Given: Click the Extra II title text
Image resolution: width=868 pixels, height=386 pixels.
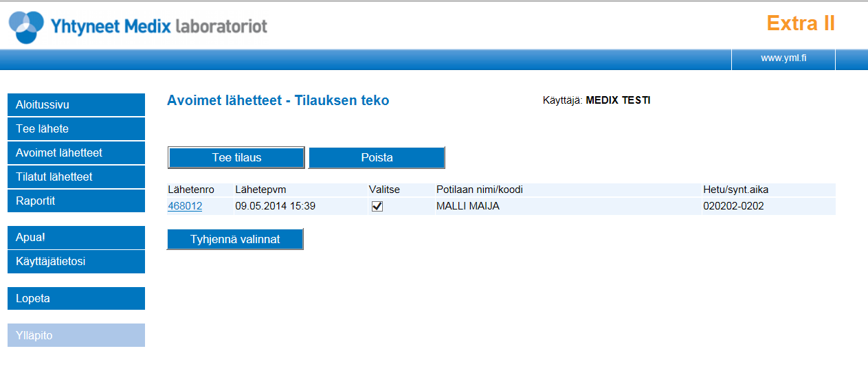Looking at the screenshot, I should point(801,23).
